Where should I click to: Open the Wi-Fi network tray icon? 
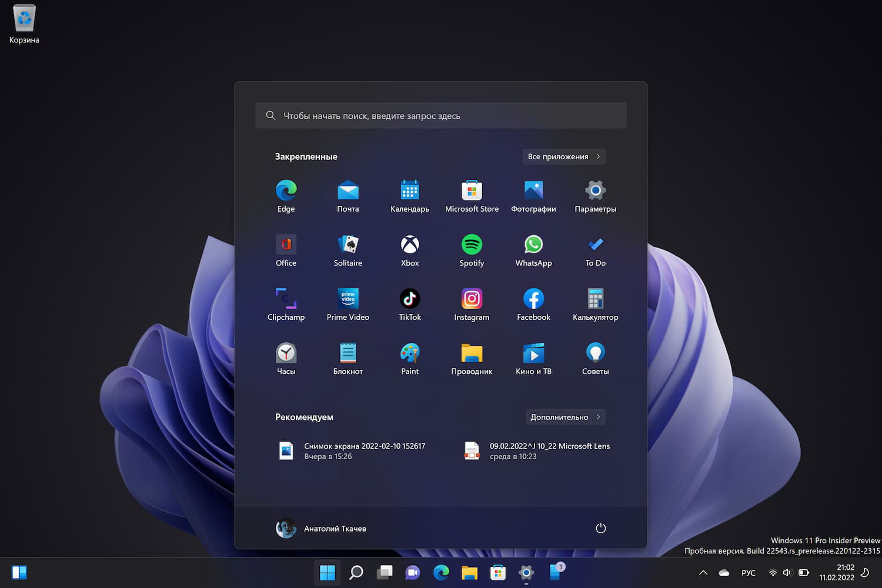click(773, 573)
